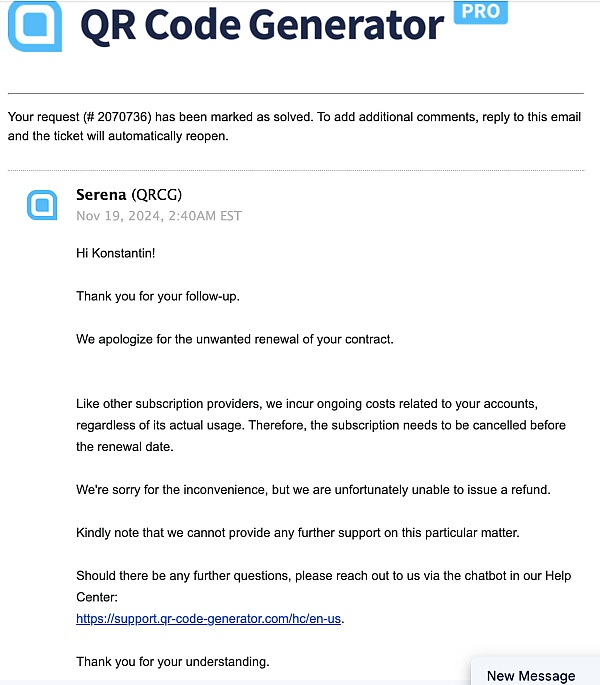Click the apology for unwanted renewal sentence
Viewport: 600px width, 685px height.
[235, 339]
